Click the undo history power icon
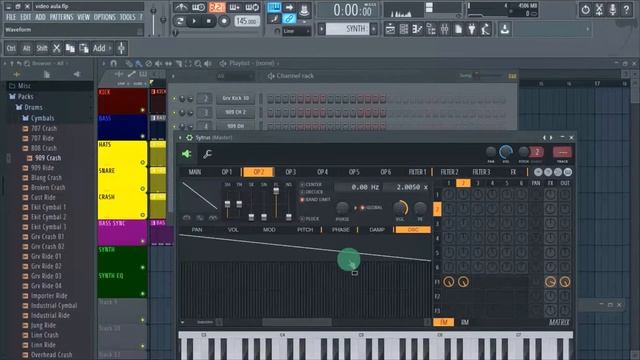 pos(585,9)
